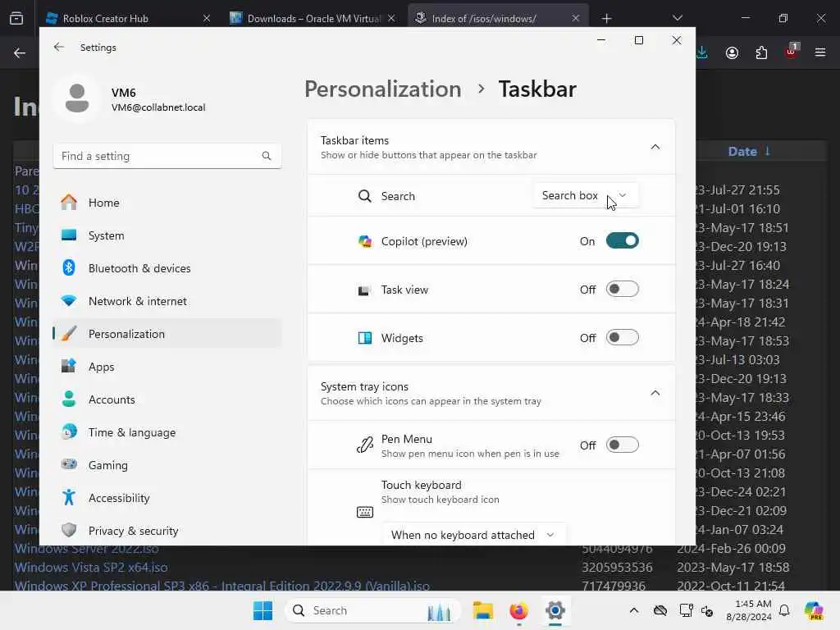Click the uBlock extension icon in browser
840x630 pixels.
pyautogui.click(x=792, y=52)
